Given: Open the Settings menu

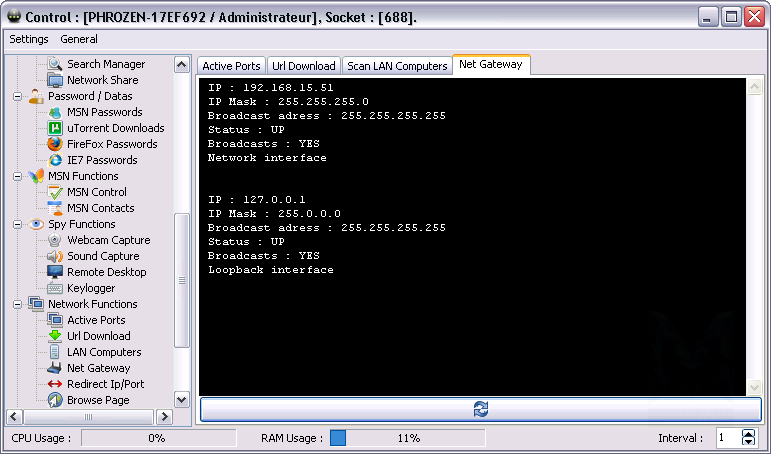Looking at the screenshot, I should pyautogui.click(x=29, y=39).
